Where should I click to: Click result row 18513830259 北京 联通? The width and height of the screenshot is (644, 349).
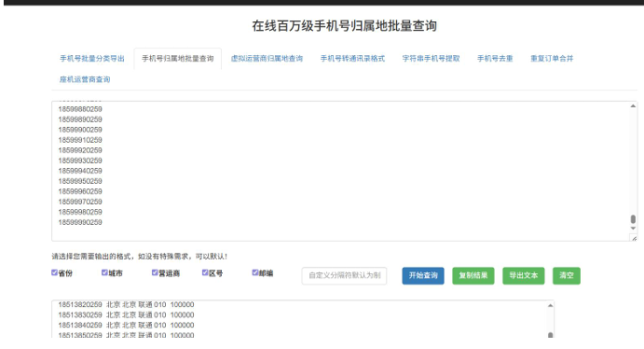click(x=126, y=314)
